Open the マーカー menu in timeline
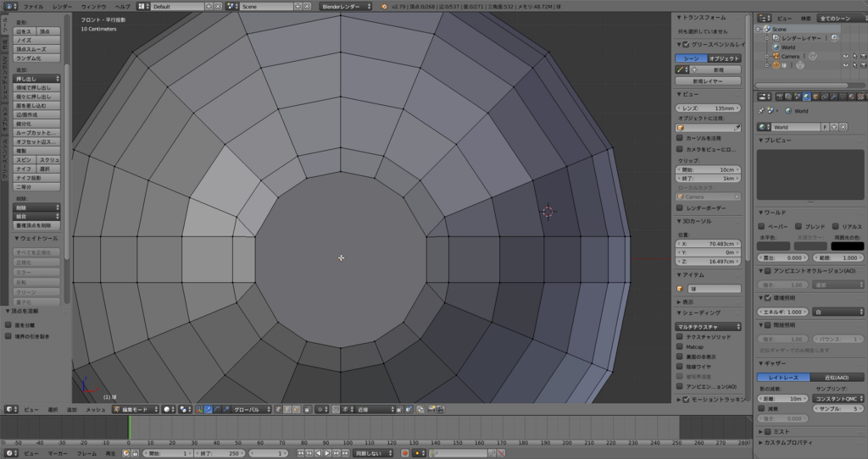Screen dimensions: 868x459 click(x=58, y=453)
